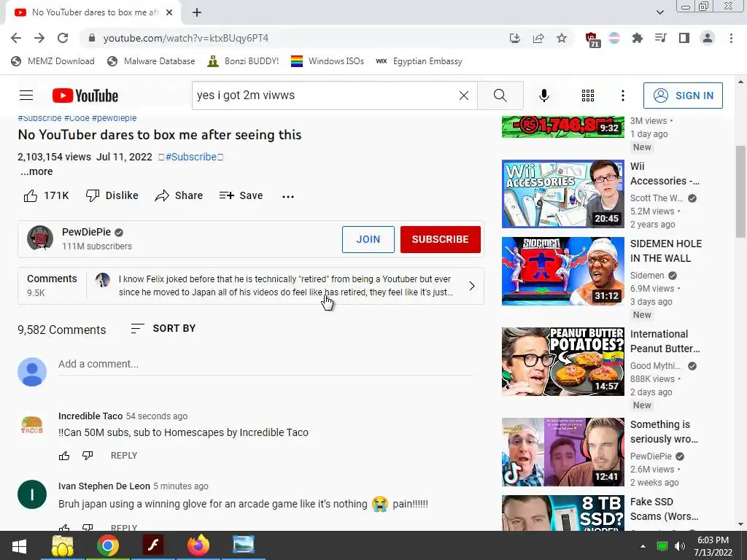Open the Bonzi BUDDY! bookmark
747x560 pixels.
coord(243,61)
